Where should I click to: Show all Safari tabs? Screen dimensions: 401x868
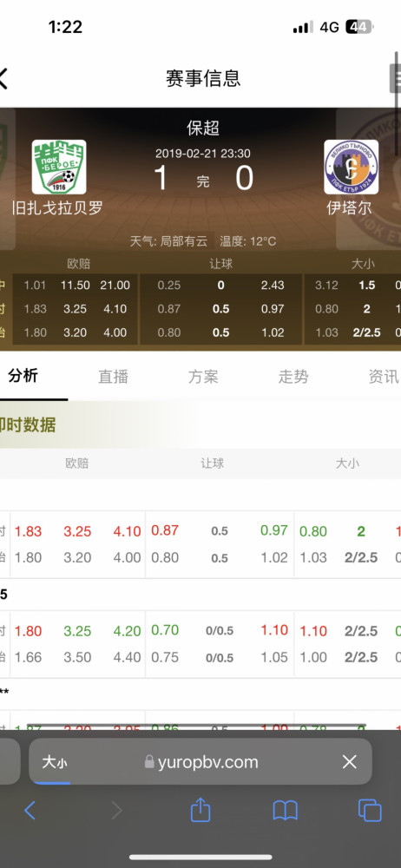(370, 811)
